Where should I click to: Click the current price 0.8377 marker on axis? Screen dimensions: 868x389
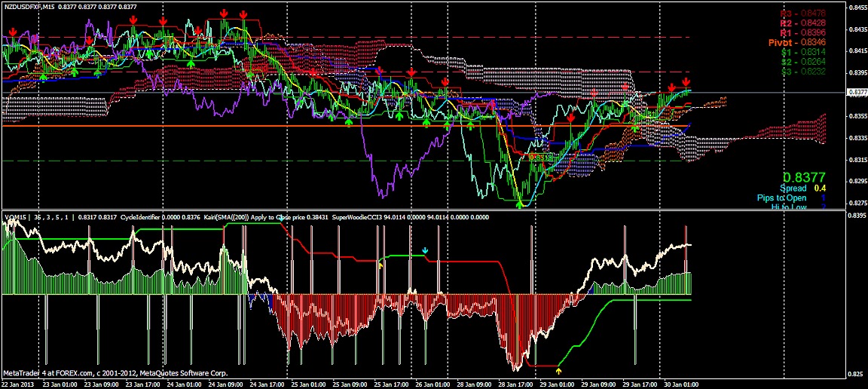857,92
